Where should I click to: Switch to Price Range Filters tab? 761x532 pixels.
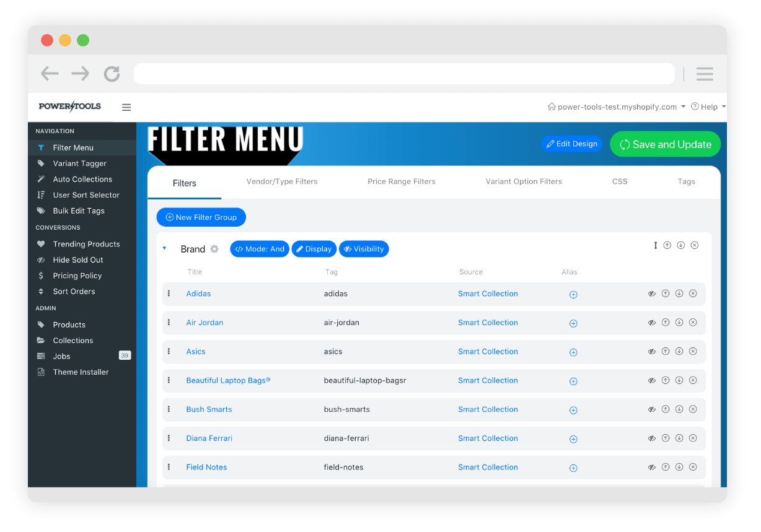(x=402, y=181)
